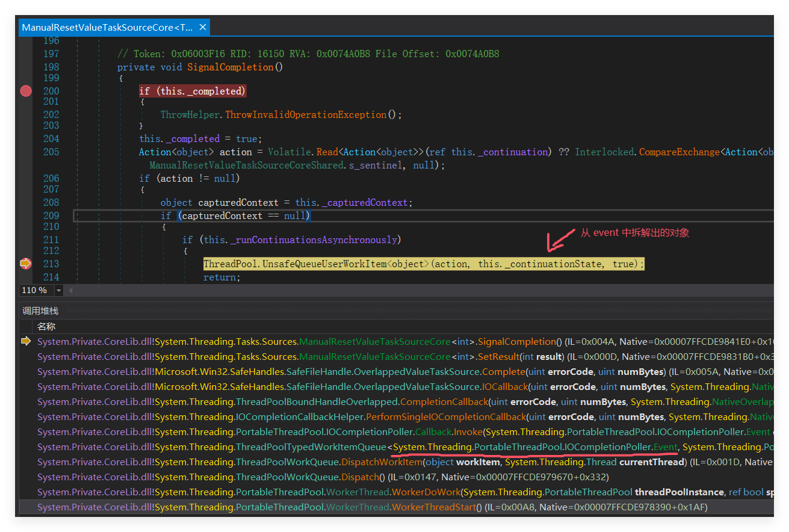Screen dimensions: 789x532
Task: Click the 调用堆栈 panel title
Action: pyautogui.click(x=40, y=311)
